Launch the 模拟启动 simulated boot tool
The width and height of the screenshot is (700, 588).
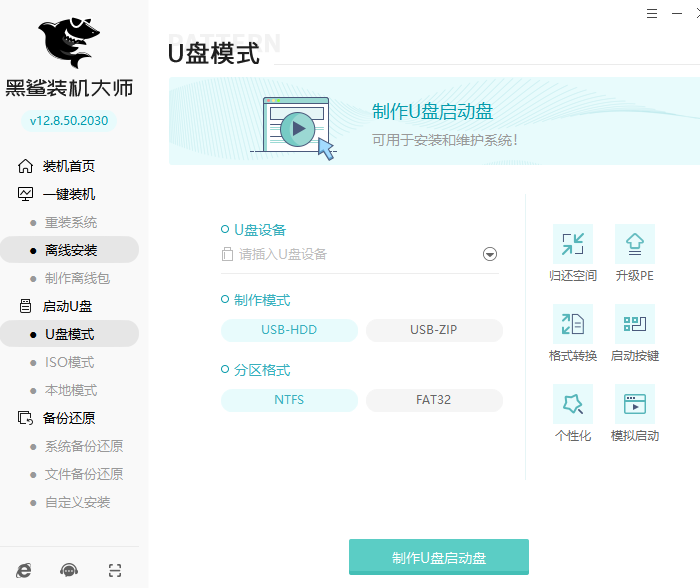click(x=634, y=404)
